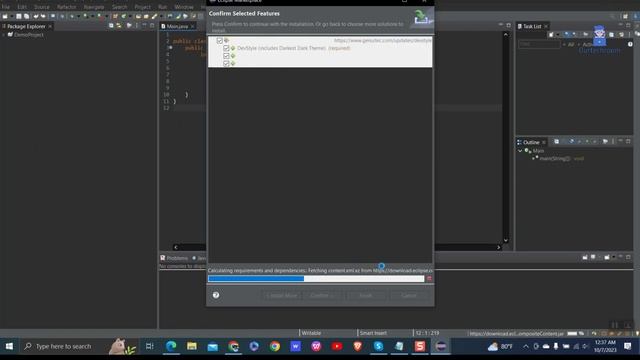Open the Navigate menu

(x=94, y=7)
